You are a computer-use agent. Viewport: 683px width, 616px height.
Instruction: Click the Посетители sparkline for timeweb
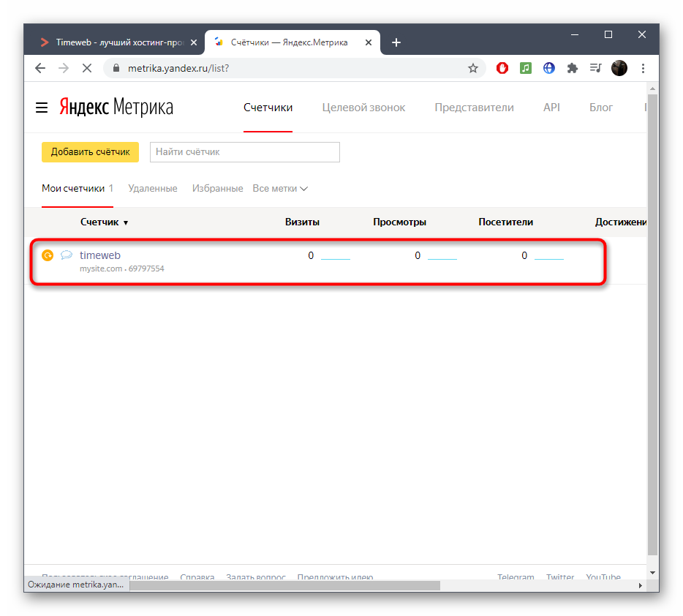pyautogui.click(x=549, y=258)
